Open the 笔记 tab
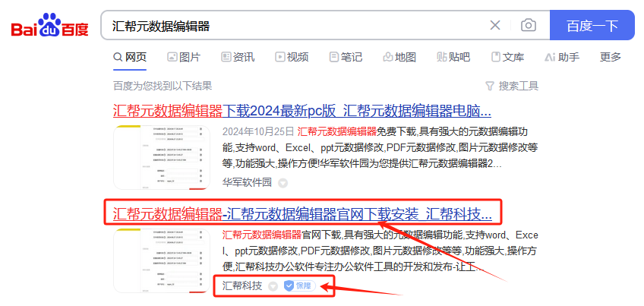644x306 pixels. point(346,57)
